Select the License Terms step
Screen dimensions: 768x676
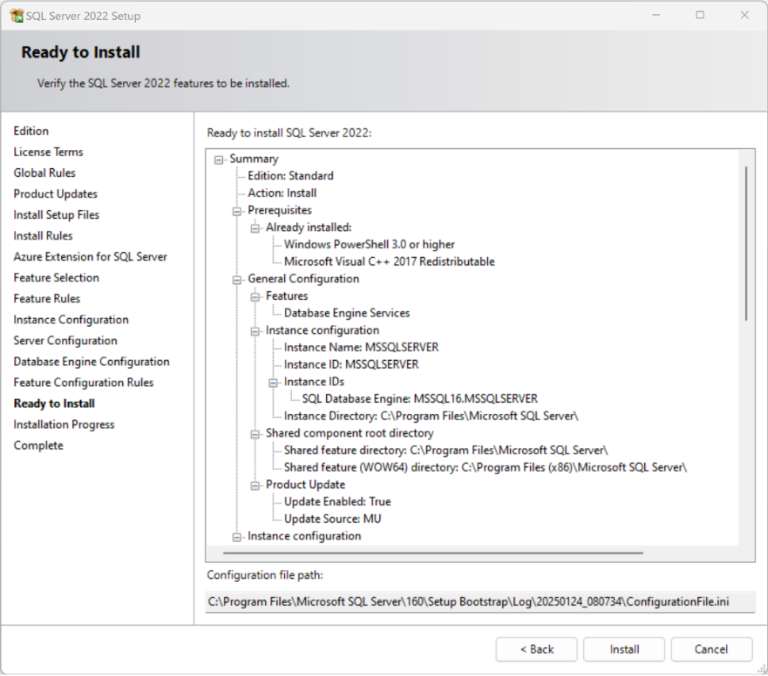[x=48, y=152]
